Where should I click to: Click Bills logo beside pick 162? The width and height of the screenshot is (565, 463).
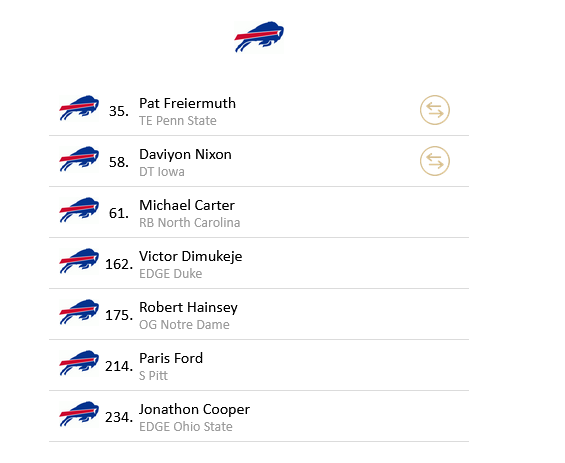click(x=79, y=261)
